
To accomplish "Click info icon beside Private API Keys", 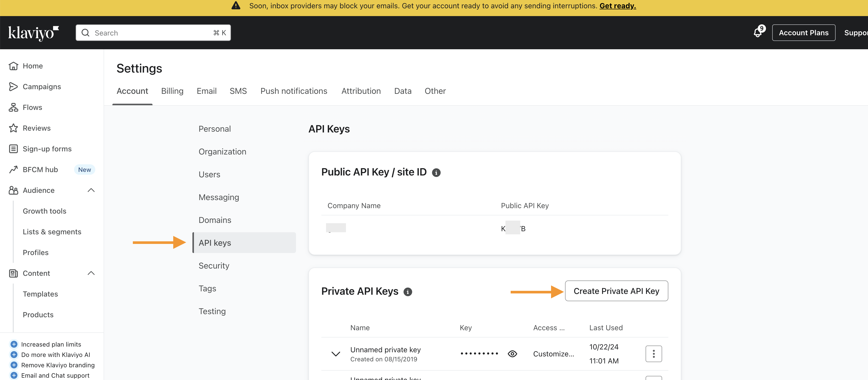I will (408, 292).
